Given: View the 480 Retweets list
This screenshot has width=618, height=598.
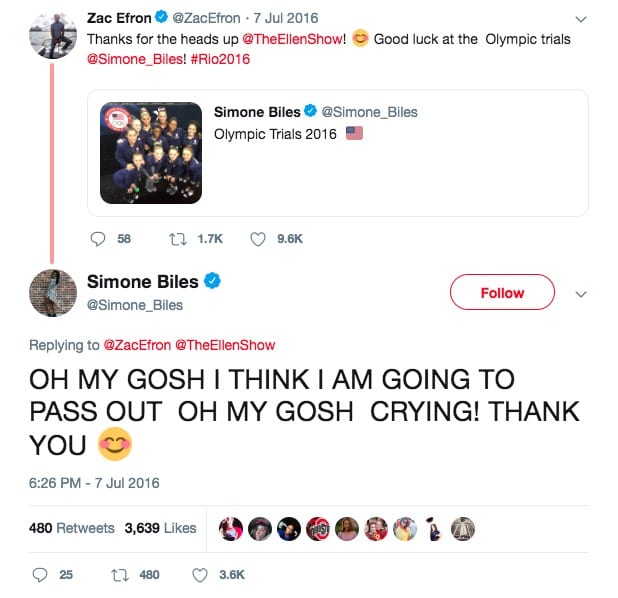Looking at the screenshot, I should pos(72,528).
